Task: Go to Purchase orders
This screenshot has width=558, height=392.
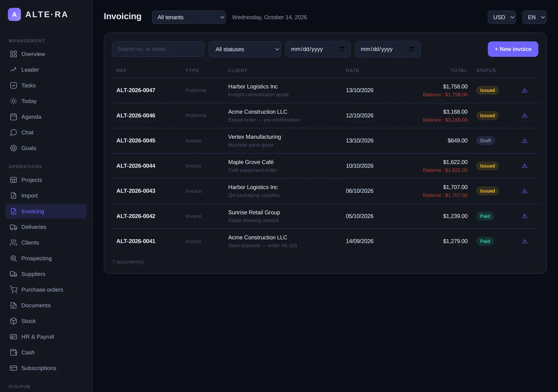Action: [46, 290]
